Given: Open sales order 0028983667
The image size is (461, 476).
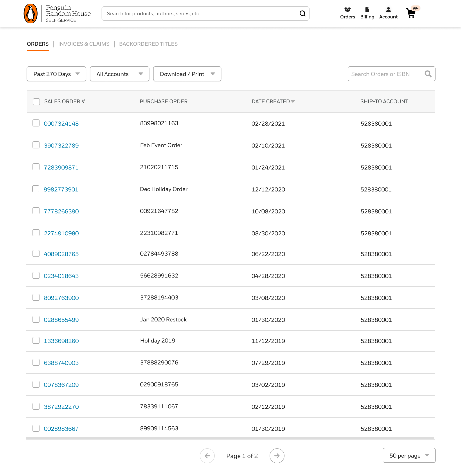Looking at the screenshot, I should pyautogui.click(x=61, y=429).
